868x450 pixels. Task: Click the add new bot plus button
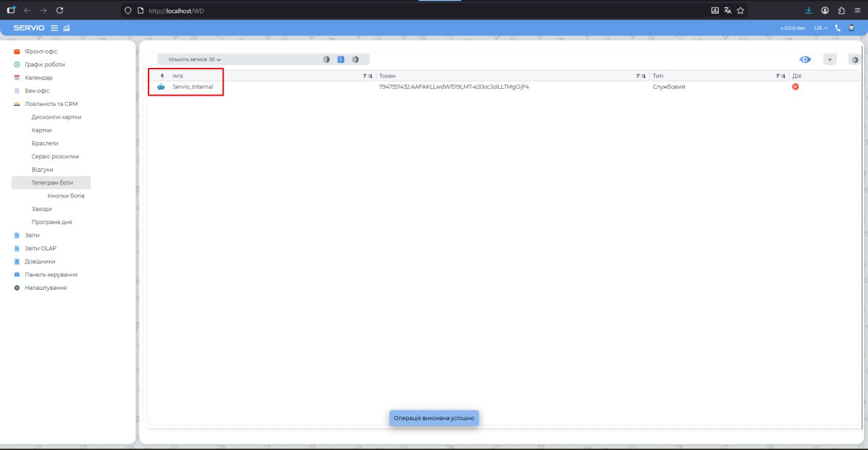829,60
